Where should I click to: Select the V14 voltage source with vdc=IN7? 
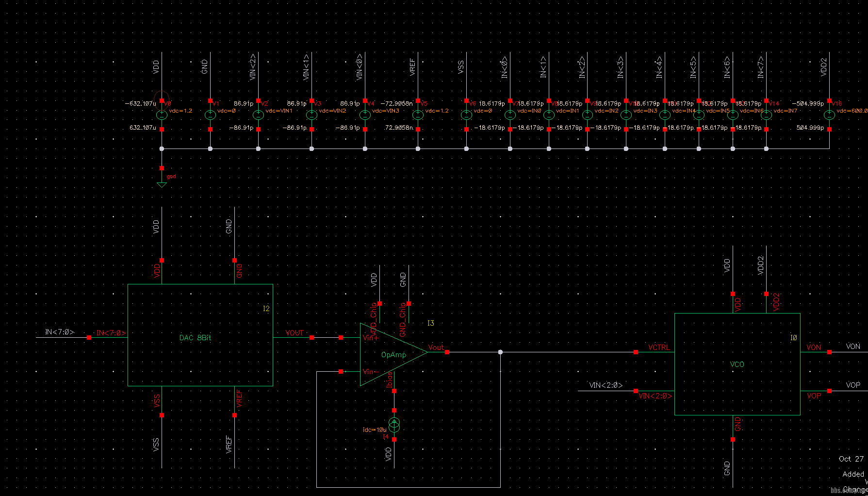[766, 115]
